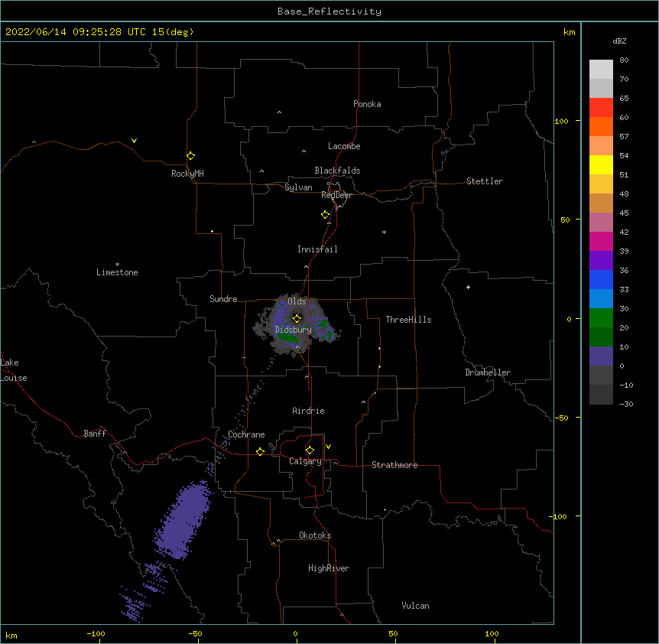Click the RedDeer city label

[x=336, y=195]
